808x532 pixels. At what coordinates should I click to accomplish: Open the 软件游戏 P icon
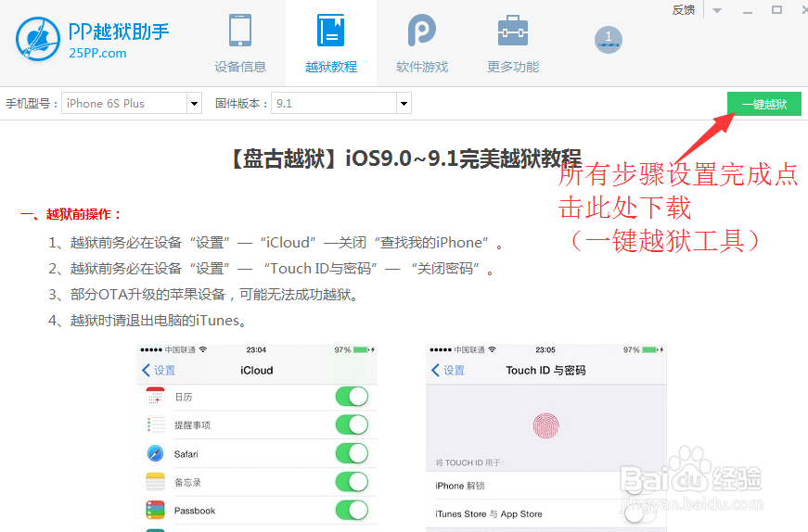click(421, 31)
